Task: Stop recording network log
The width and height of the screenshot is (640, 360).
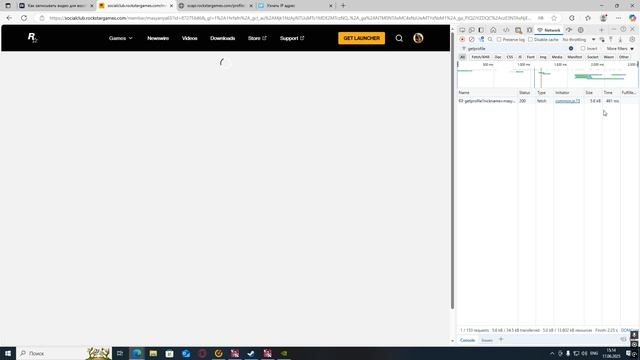Action: coord(462,40)
